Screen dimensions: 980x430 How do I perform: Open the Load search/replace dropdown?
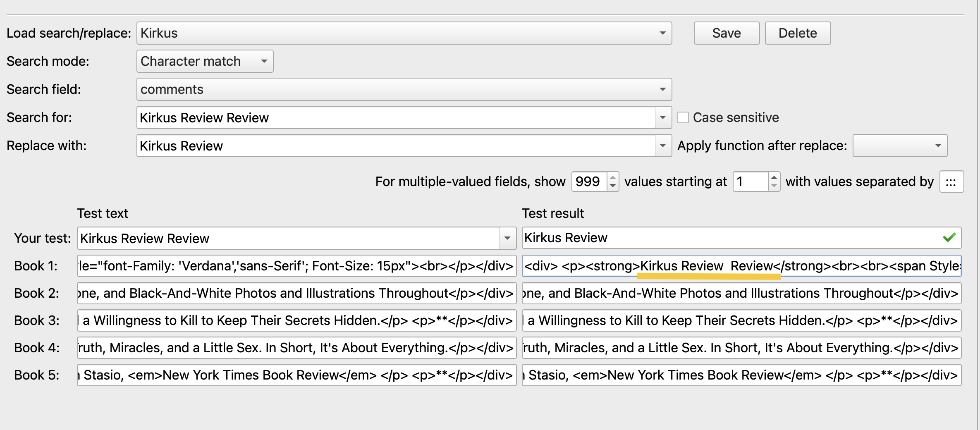click(662, 33)
